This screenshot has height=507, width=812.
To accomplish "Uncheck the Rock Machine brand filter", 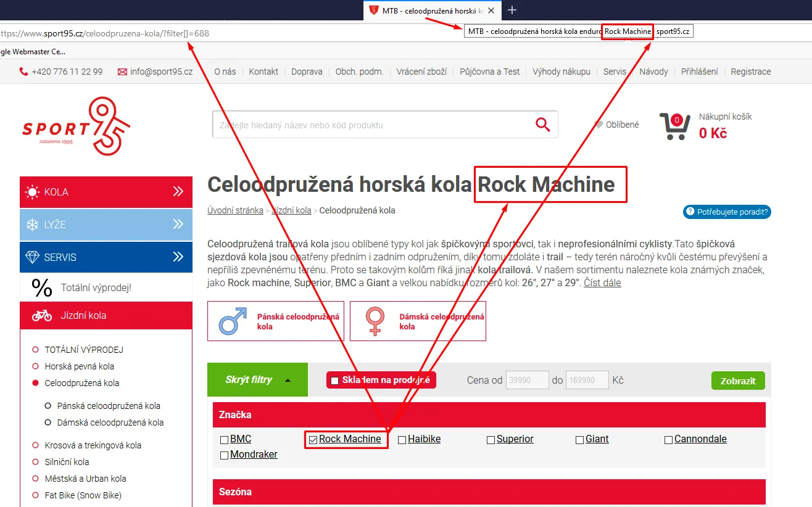I will coord(313,439).
